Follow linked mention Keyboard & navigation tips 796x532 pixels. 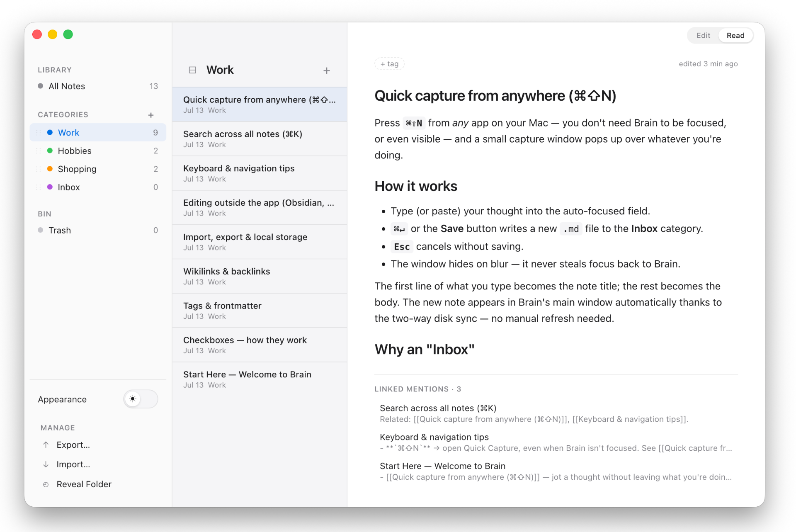point(556,442)
